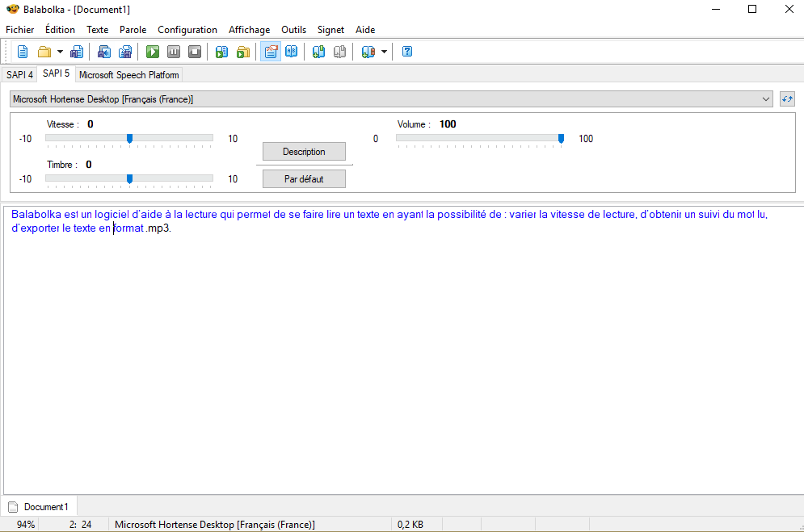
Task: Open the arrow next to Open file icon
Action: coord(60,52)
